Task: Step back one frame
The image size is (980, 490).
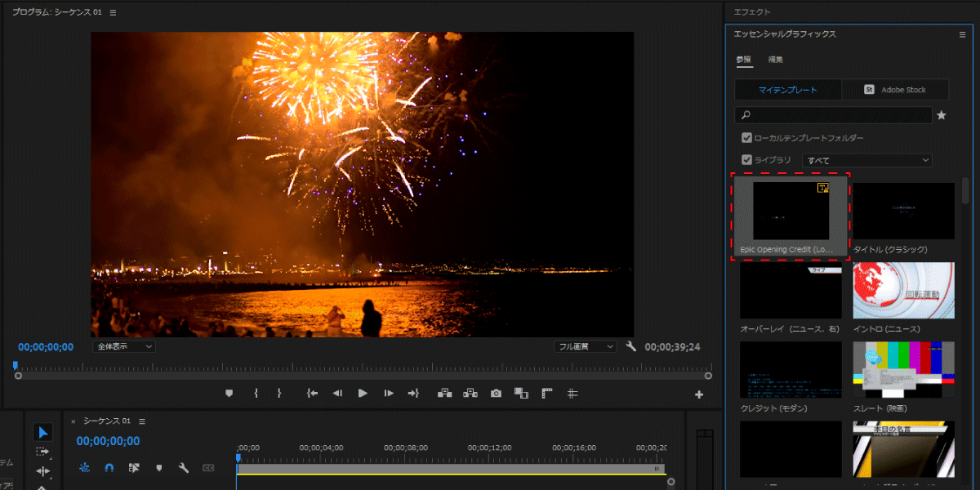Action: (x=337, y=393)
